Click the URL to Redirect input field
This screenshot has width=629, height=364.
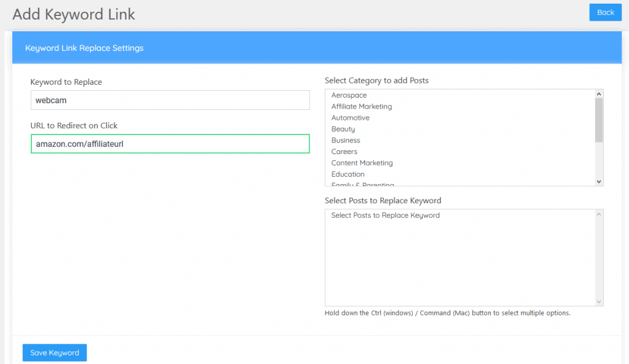pyautogui.click(x=170, y=144)
